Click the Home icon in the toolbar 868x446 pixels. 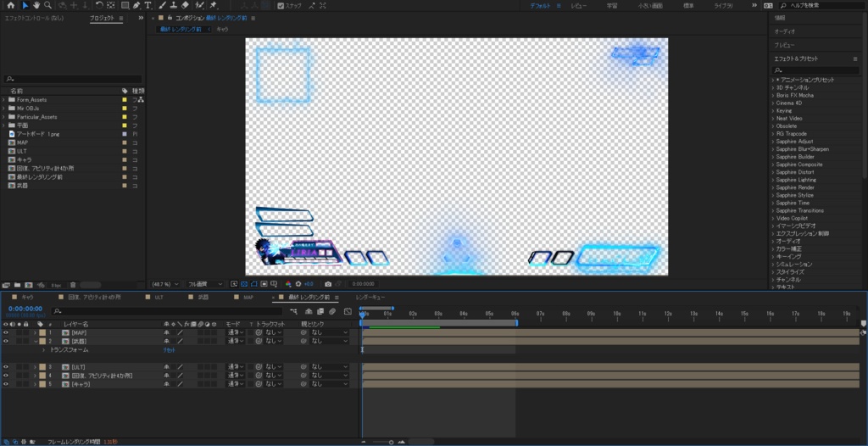[10, 5]
